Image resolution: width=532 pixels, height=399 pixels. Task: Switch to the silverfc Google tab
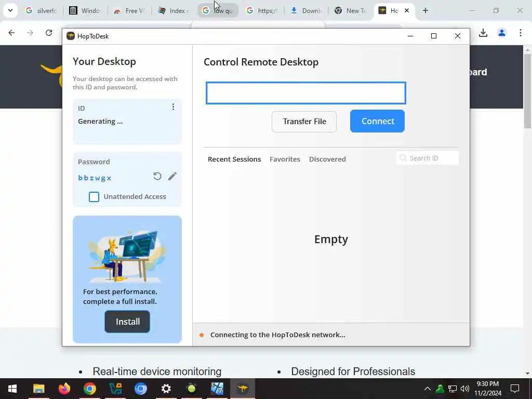click(x=42, y=11)
